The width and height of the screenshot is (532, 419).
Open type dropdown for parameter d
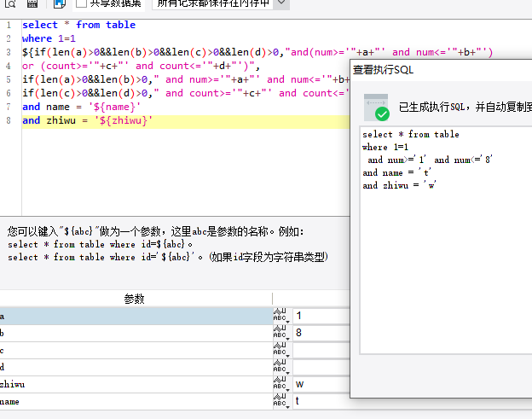(281, 367)
